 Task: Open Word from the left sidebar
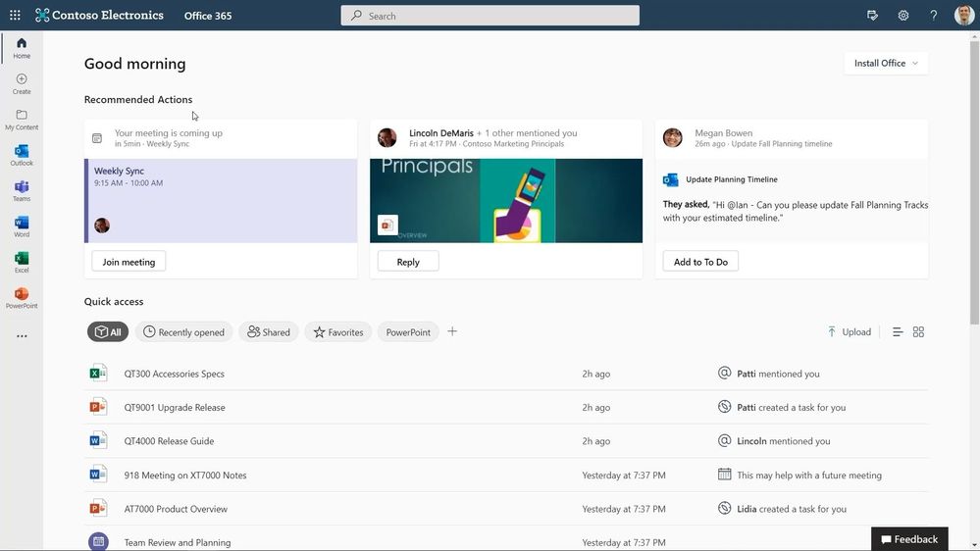tap(22, 226)
